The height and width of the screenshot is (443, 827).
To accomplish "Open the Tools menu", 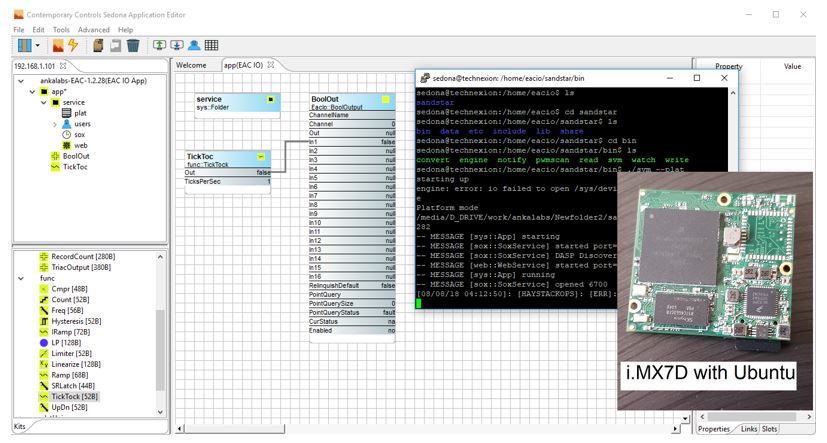I will [61, 30].
